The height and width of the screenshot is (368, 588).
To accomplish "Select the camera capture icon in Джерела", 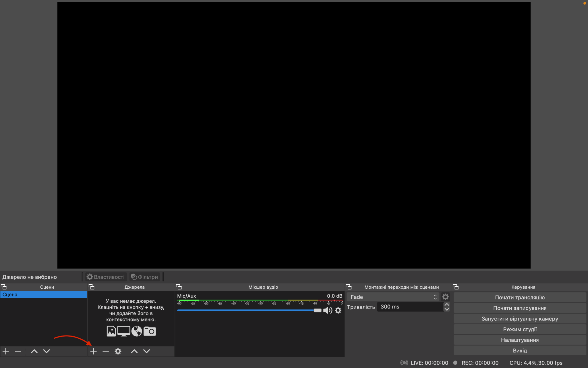I will coord(150,331).
